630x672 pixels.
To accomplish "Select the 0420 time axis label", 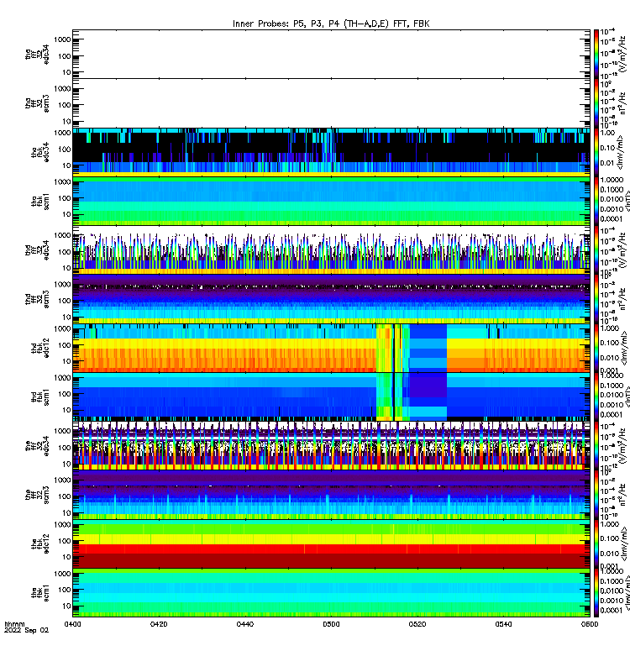I will (159, 624).
